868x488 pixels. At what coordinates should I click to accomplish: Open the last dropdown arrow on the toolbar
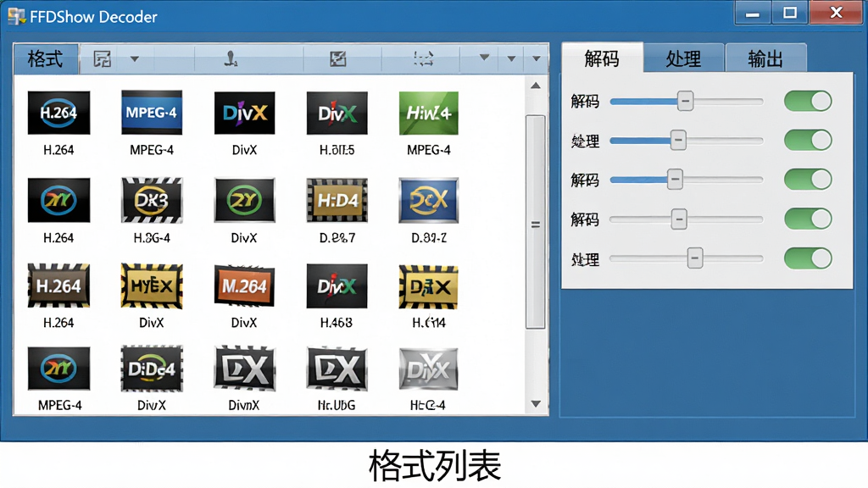click(537, 58)
